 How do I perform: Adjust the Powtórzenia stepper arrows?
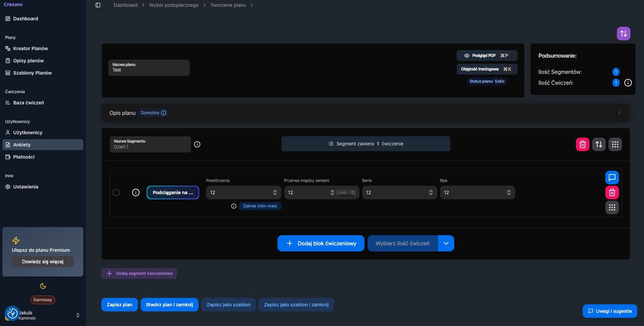coord(275,192)
